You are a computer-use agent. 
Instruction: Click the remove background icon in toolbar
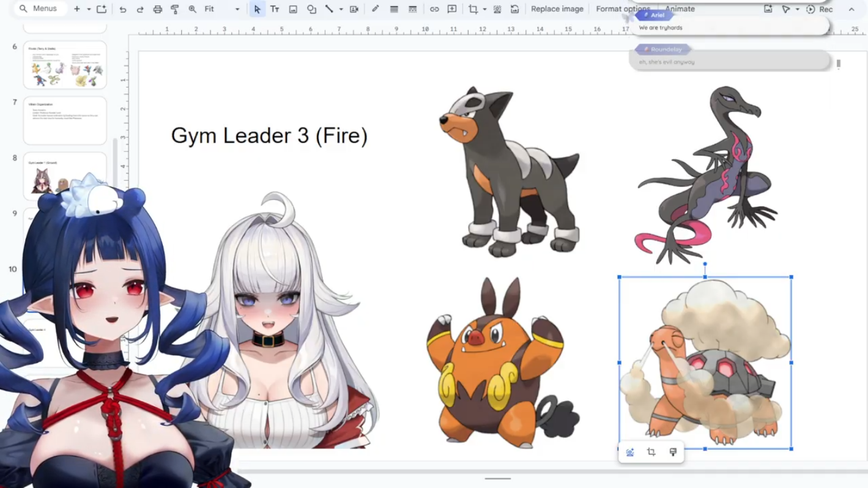(497, 9)
